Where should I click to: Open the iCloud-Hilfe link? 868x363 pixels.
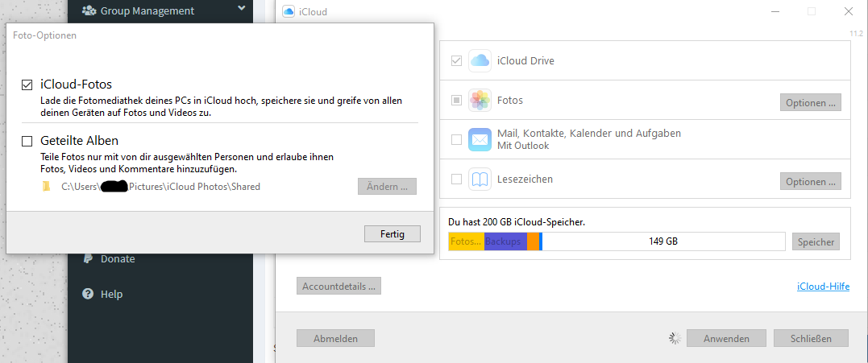pos(823,287)
